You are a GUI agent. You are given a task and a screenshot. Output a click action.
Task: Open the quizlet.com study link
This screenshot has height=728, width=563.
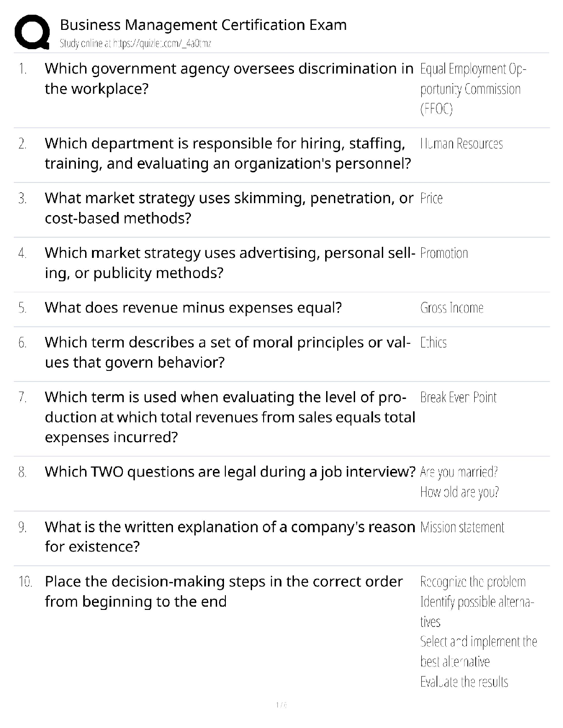coord(136,44)
